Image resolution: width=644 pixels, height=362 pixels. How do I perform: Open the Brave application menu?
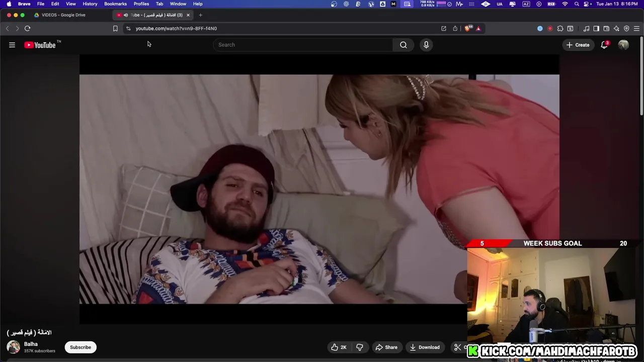pyautogui.click(x=24, y=4)
